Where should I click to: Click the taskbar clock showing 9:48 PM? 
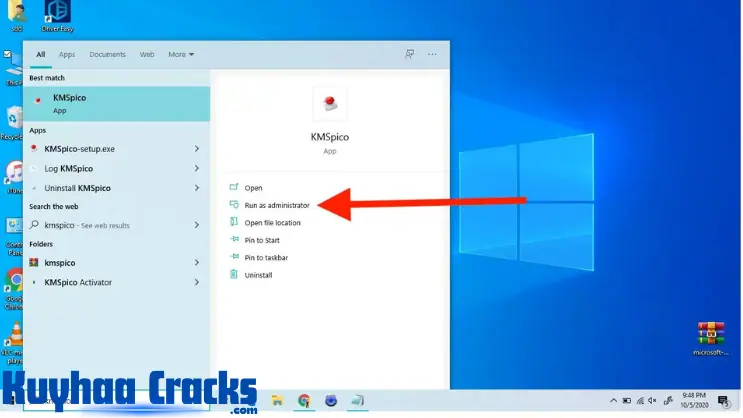pyautogui.click(x=695, y=400)
